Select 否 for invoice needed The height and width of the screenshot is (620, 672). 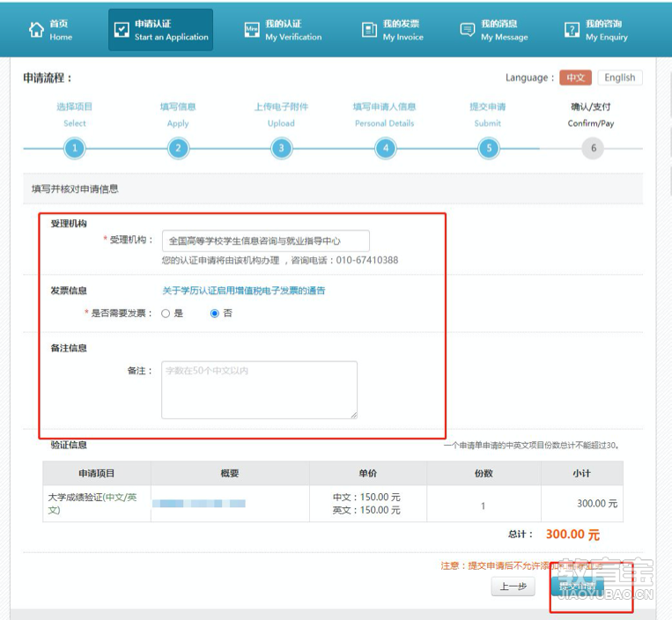[x=215, y=314]
